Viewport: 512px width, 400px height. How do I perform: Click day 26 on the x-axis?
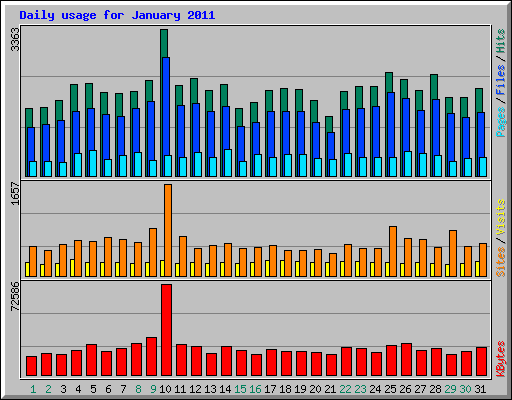(x=405, y=389)
